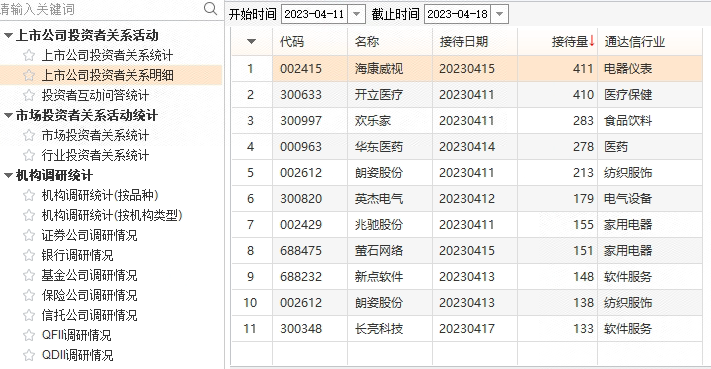The image size is (711, 369).
Task: Open 上市公司投资者关系统计 report
Action: click(107, 55)
